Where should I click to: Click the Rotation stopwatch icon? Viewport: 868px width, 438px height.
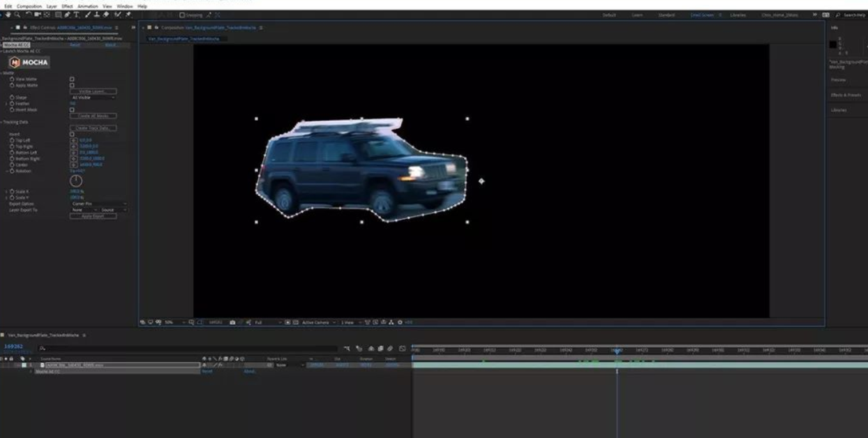12,170
